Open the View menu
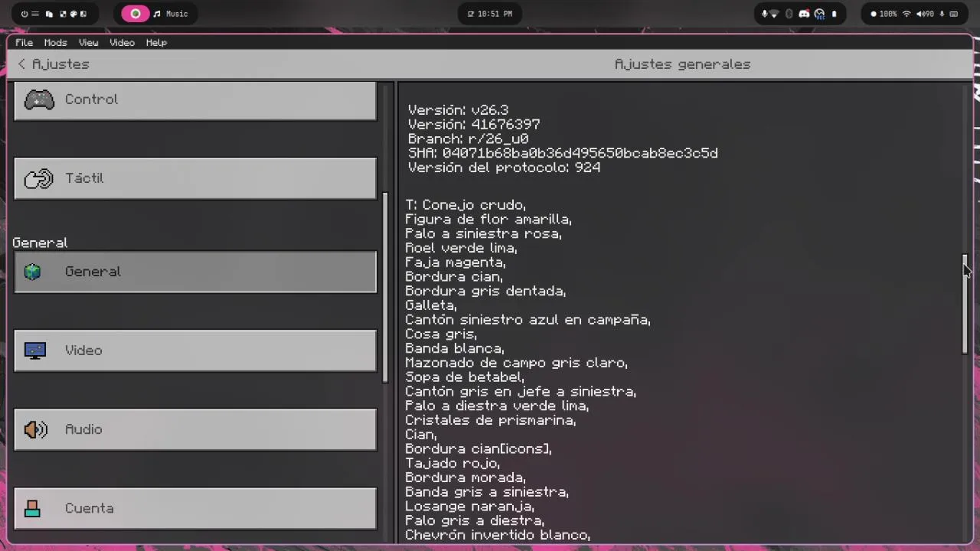 (x=88, y=43)
